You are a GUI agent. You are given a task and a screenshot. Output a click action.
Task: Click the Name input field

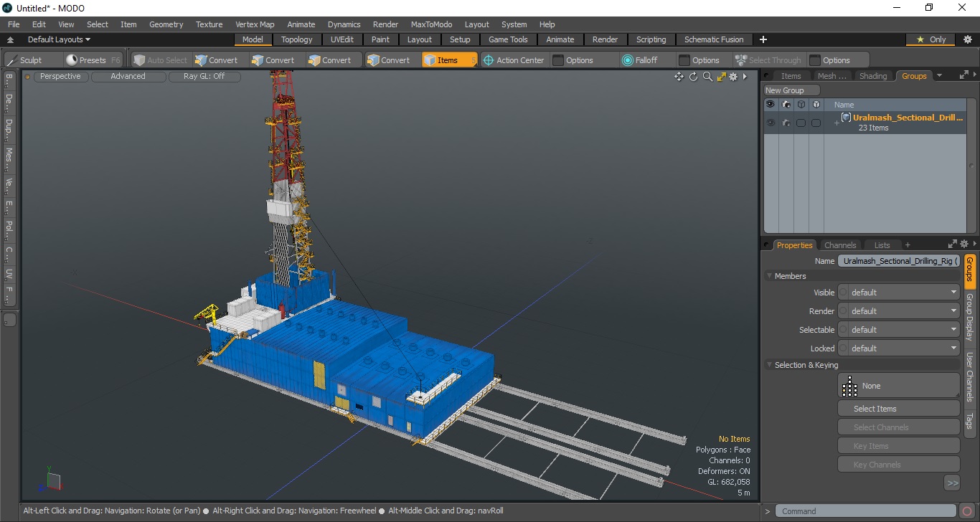tap(899, 261)
